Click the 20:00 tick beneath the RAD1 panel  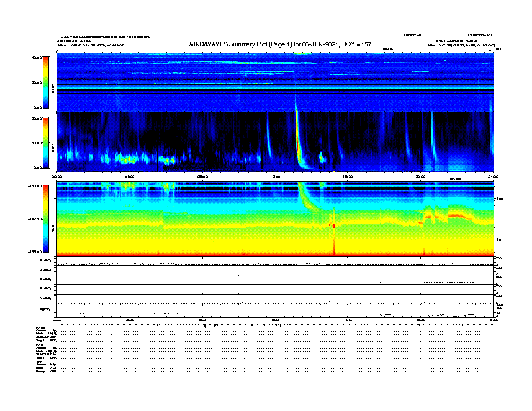420,177
